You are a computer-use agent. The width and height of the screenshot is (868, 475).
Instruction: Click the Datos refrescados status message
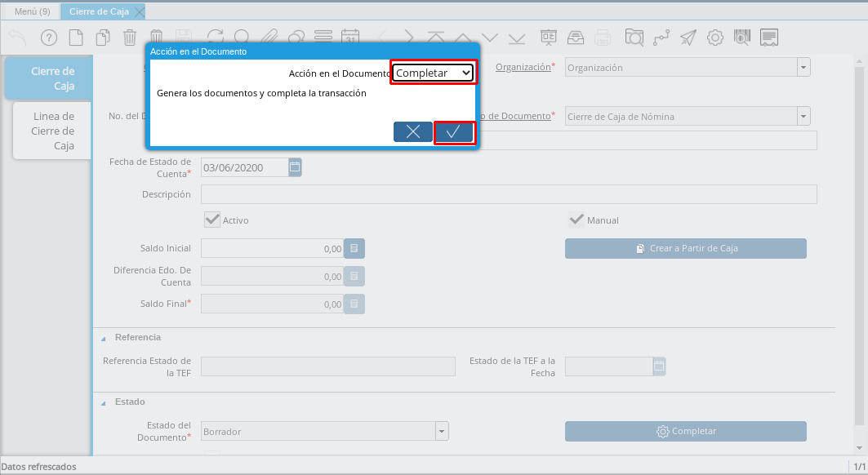pyautogui.click(x=38, y=467)
